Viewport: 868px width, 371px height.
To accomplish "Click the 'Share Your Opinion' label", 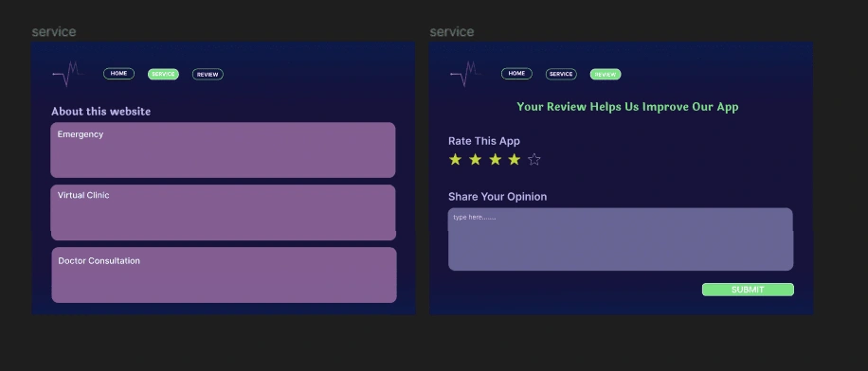I will pos(497,196).
